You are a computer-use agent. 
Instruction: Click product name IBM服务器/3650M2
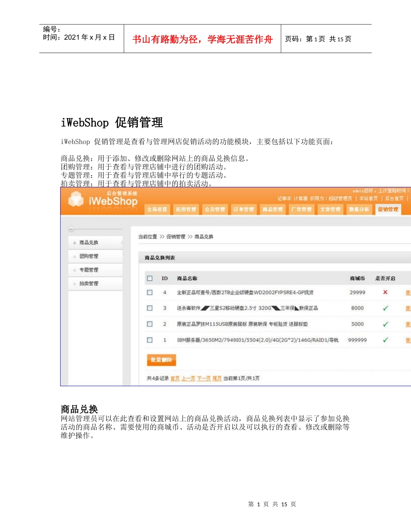pos(257,340)
